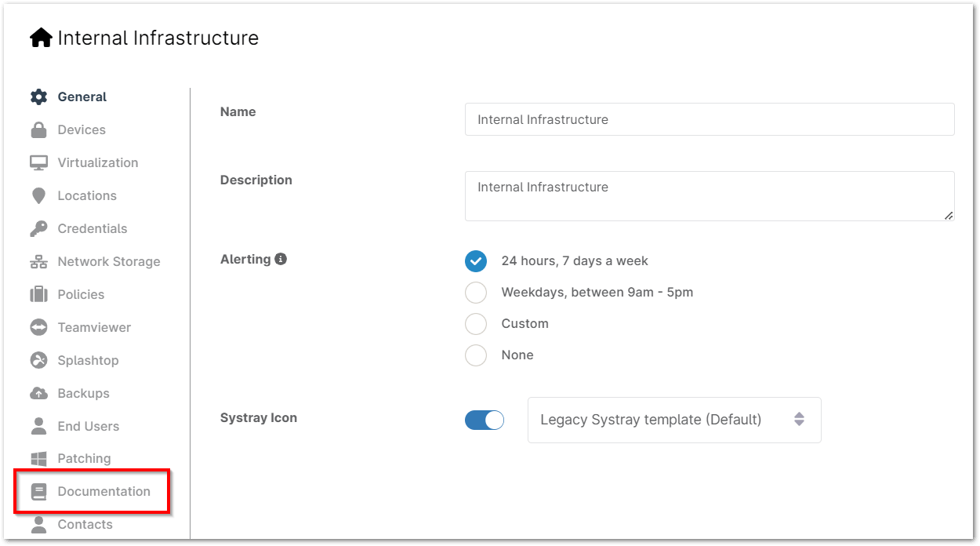
Task: Click the Backups cloud icon
Action: coord(38,394)
